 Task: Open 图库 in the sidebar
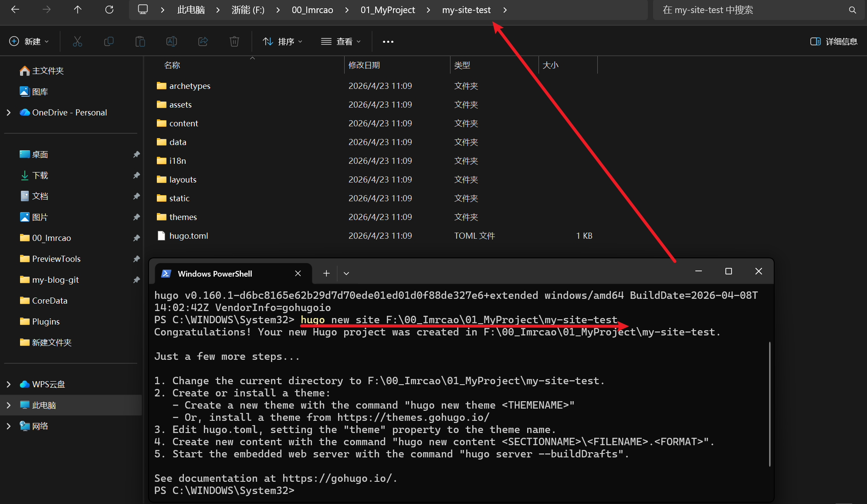point(40,91)
